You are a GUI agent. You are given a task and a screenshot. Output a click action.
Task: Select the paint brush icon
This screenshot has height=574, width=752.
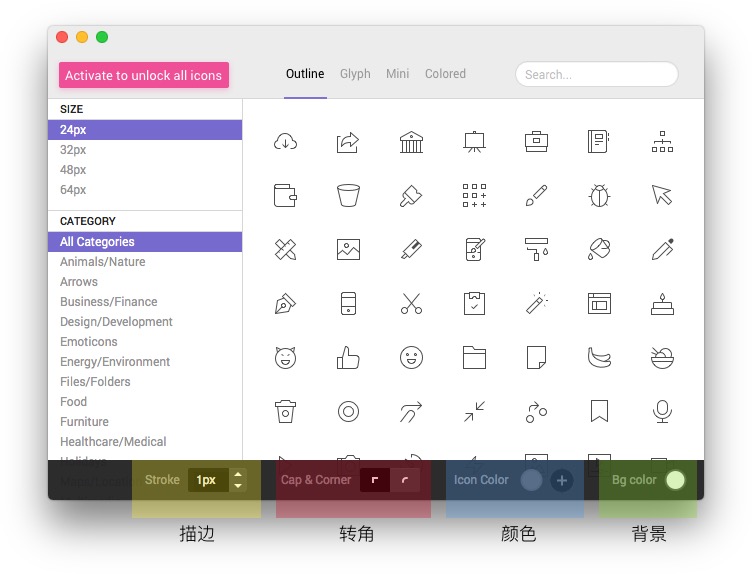pos(411,196)
